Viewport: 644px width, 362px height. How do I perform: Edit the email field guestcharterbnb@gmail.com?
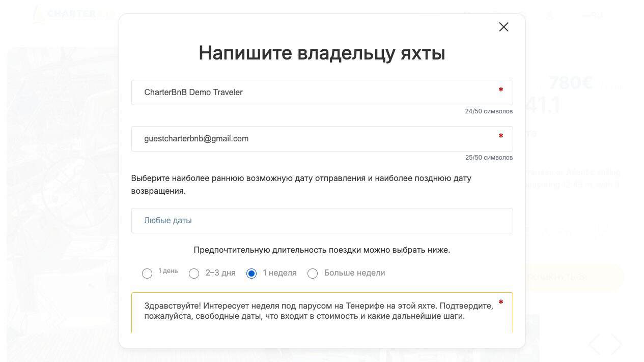click(322, 139)
